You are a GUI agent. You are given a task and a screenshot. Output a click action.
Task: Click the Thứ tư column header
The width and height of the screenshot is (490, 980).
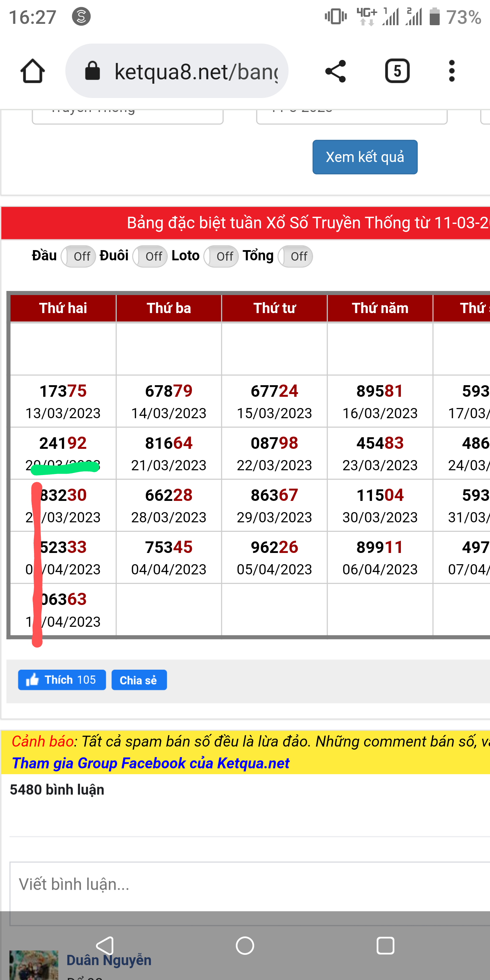click(274, 308)
